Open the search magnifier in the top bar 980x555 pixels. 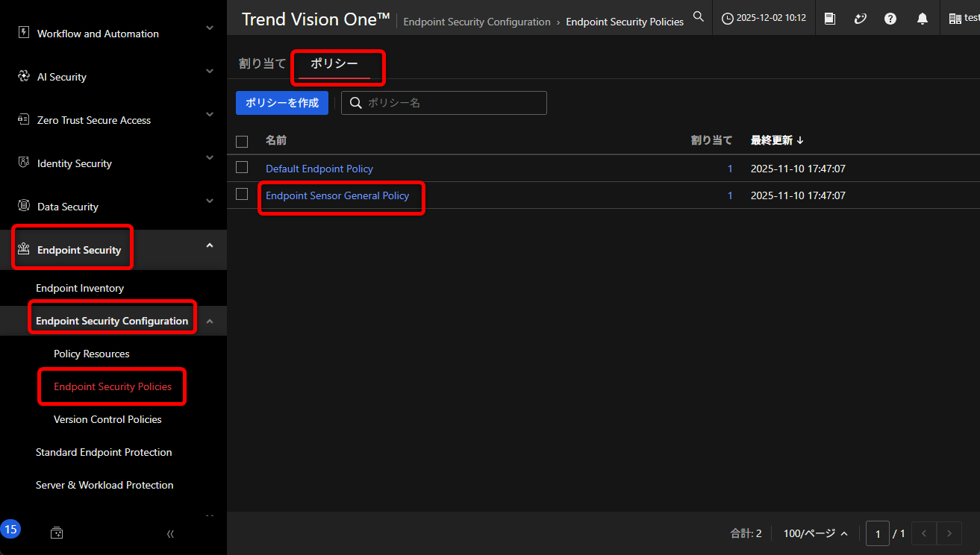[x=699, y=16]
